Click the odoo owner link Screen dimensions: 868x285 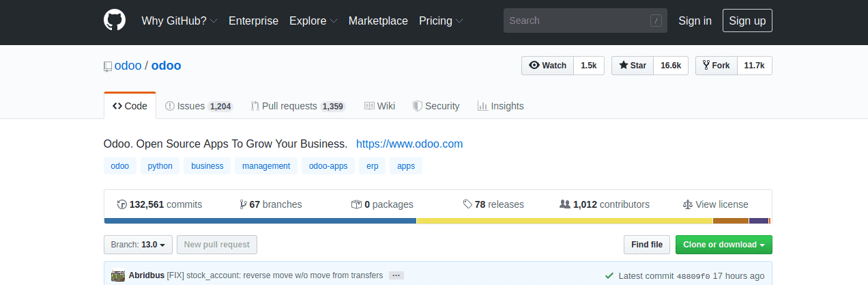pos(128,66)
